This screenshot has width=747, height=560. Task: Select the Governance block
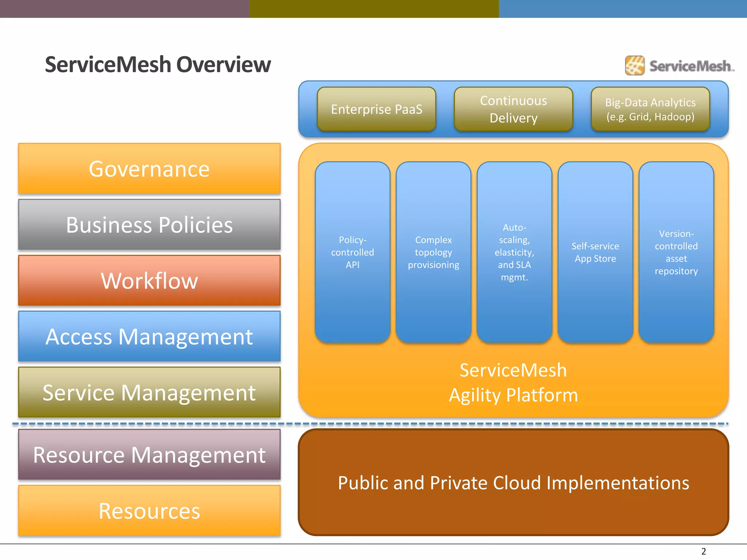point(149,169)
